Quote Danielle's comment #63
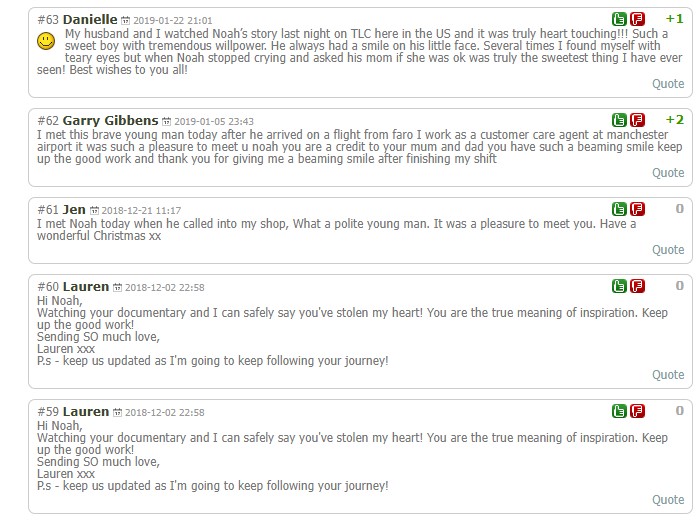 coord(668,84)
